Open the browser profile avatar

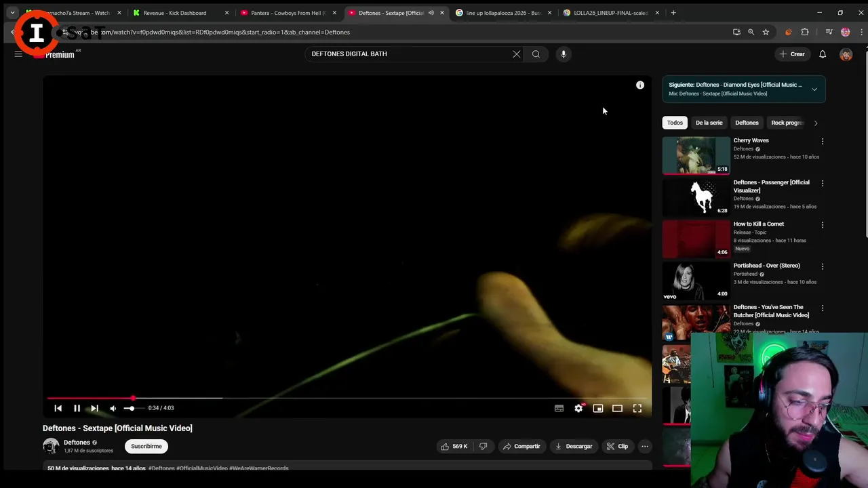click(x=845, y=32)
